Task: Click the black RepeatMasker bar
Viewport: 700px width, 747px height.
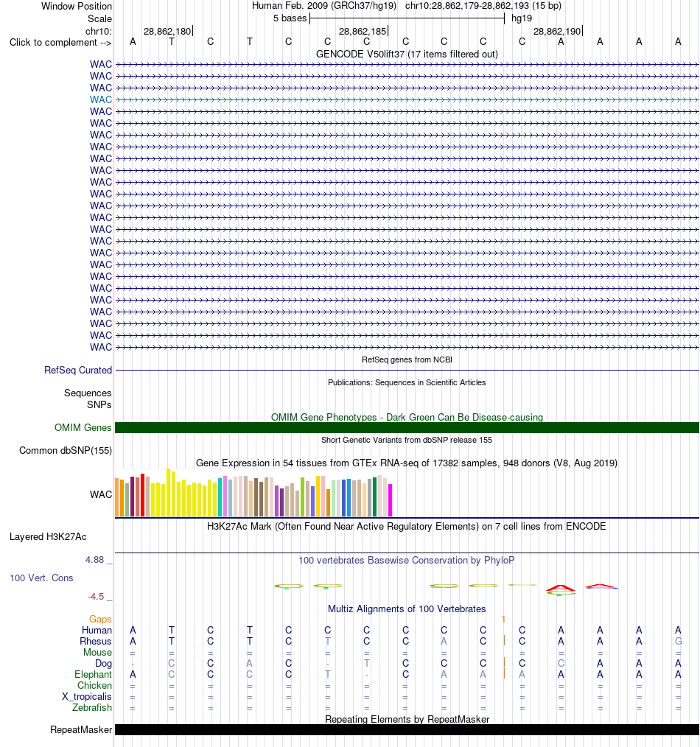Action: point(407,730)
